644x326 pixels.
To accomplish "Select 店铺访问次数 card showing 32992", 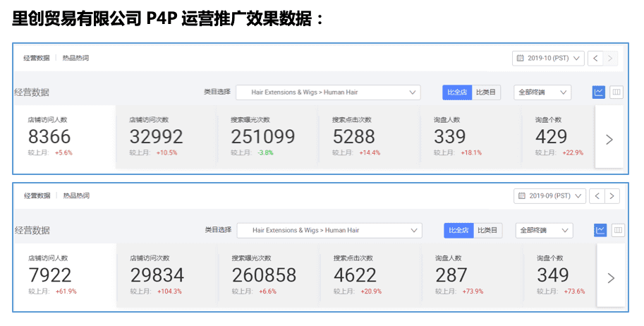I will [166, 136].
